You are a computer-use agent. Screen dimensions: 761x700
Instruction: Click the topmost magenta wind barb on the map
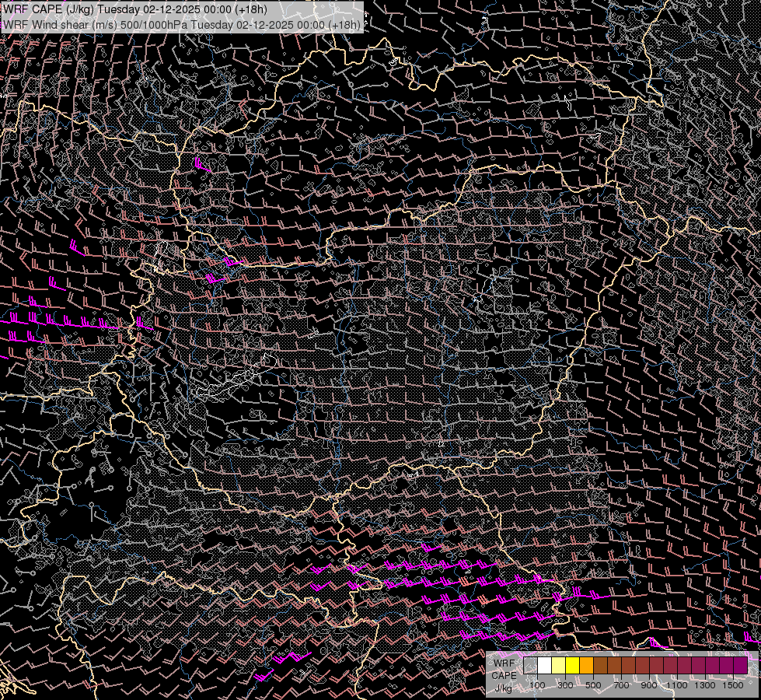(x=202, y=165)
